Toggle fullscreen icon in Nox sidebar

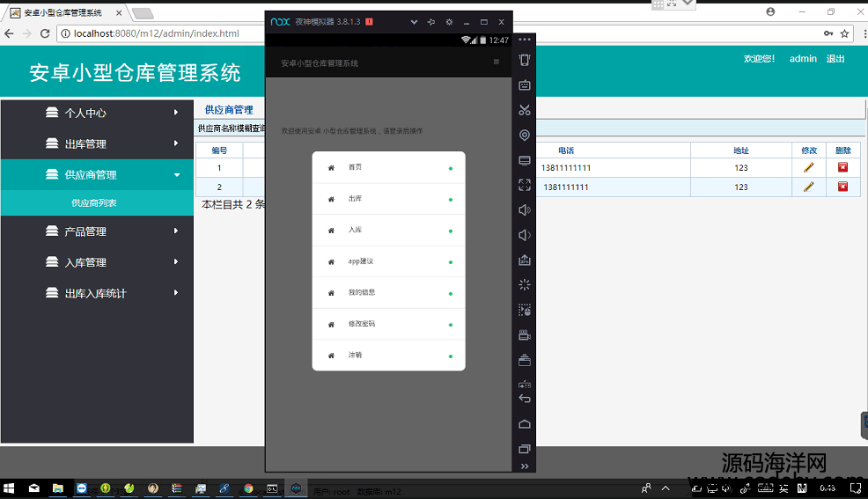pyautogui.click(x=524, y=185)
